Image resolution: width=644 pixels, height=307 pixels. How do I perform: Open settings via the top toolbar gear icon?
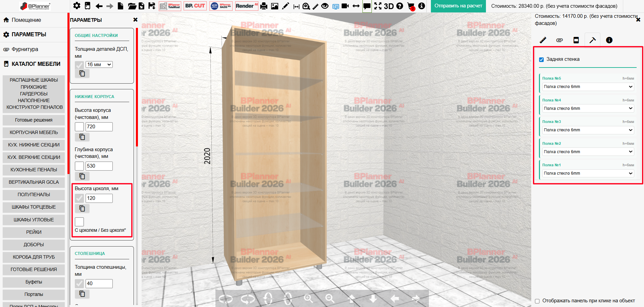click(x=77, y=6)
